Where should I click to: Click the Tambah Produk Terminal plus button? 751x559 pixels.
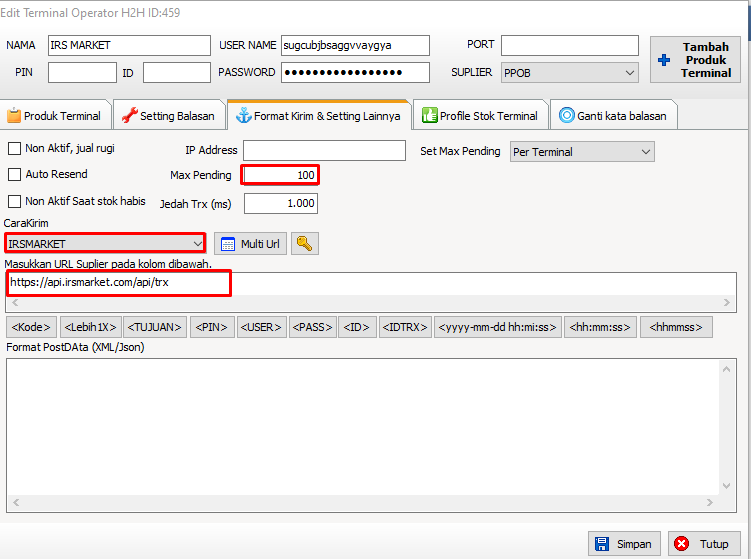click(x=694, y=61)
